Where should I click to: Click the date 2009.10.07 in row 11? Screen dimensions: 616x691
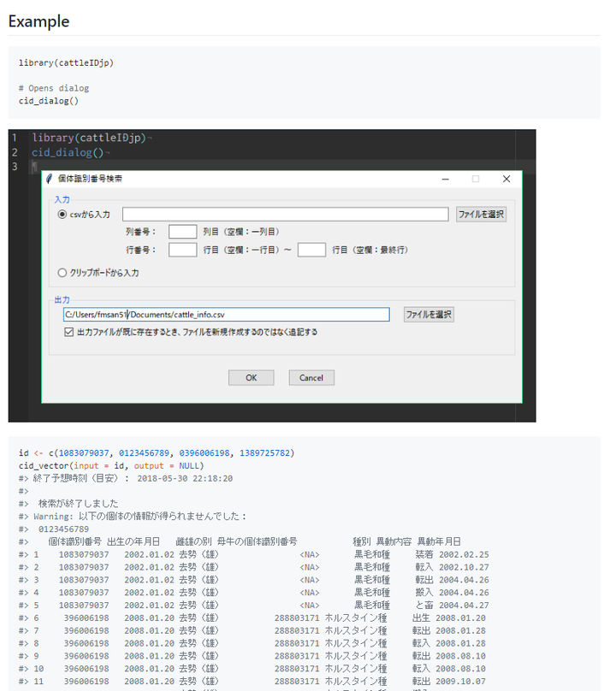pyautogui.click(x=461, y=682)
